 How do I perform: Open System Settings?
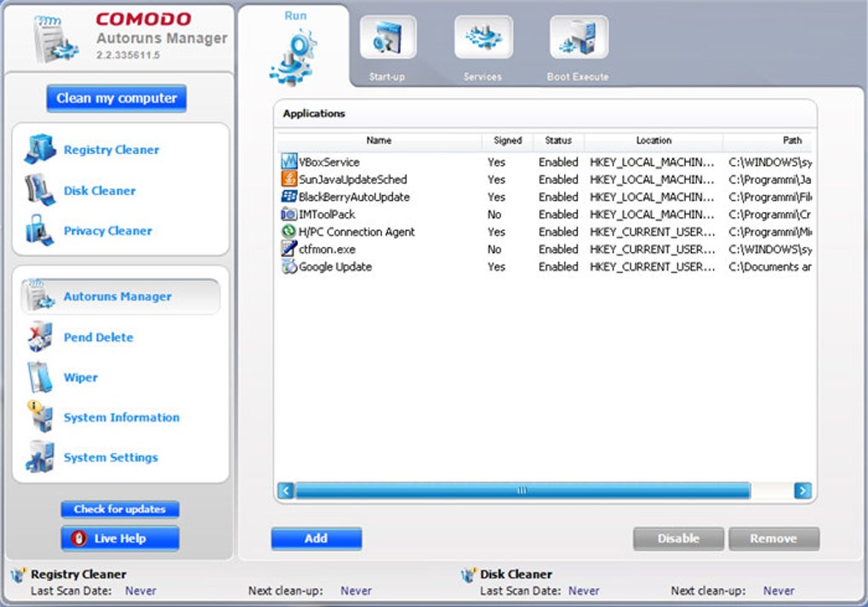[x=109, y=457]
